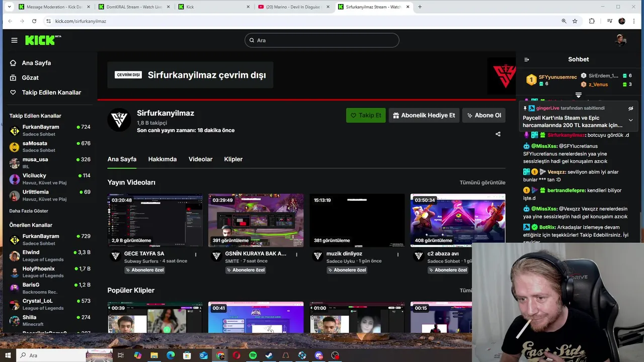The height and width of the screenshot is (362, 644).
Task: Click Abonelik Hediye Et button
Action: (424, 115)
